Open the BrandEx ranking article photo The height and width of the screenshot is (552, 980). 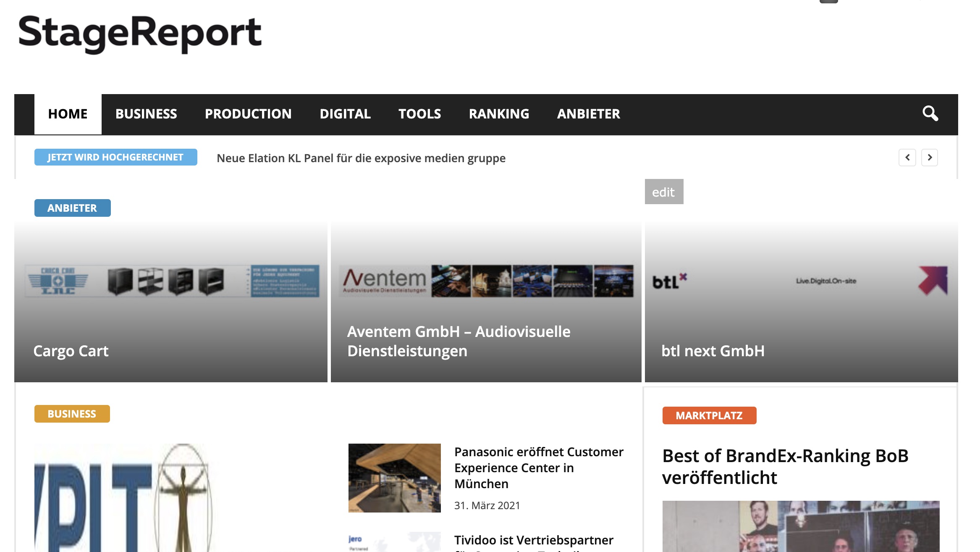pos(801,526)
